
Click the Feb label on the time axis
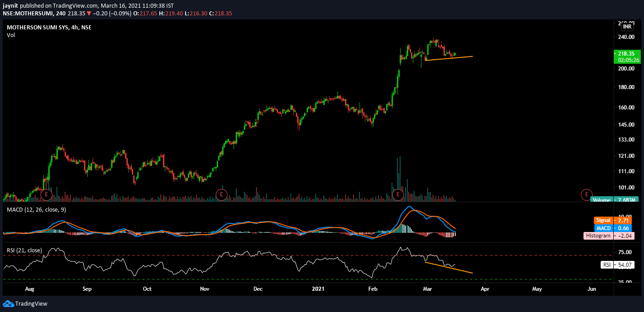coord(373,288)
